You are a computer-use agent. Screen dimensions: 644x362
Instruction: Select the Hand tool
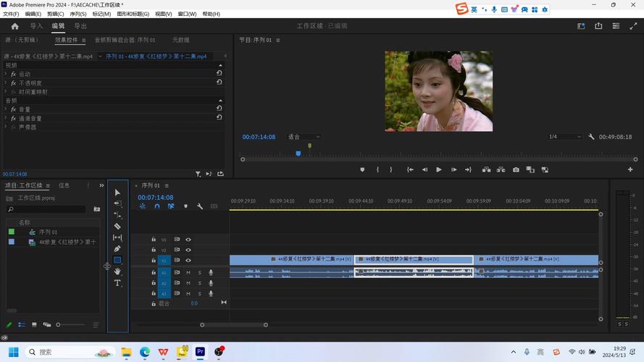click(x=117, y=271)
